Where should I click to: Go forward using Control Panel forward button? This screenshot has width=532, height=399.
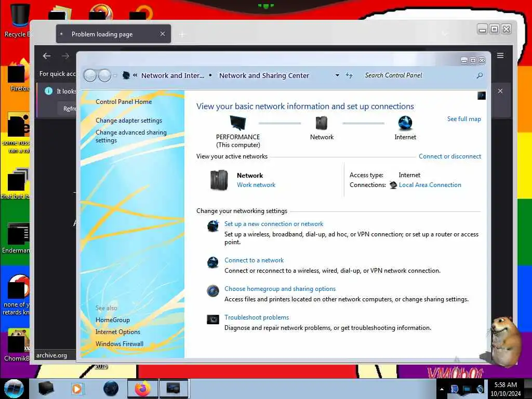[x=104, y=75]
